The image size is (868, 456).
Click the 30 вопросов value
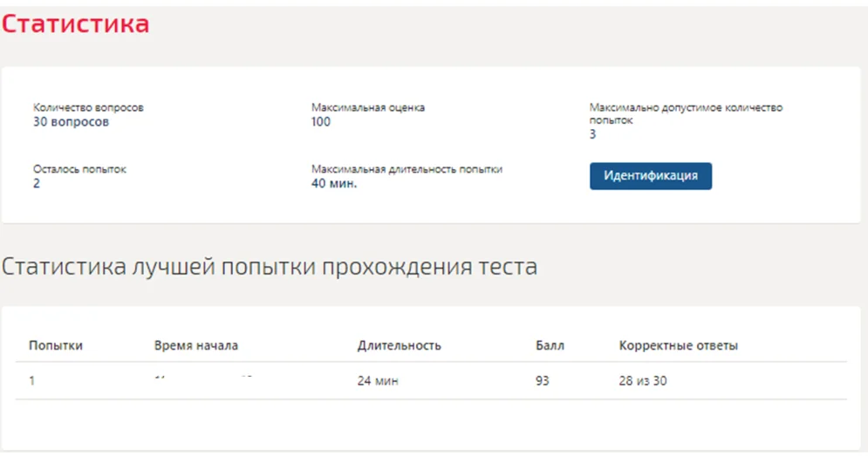71,122
